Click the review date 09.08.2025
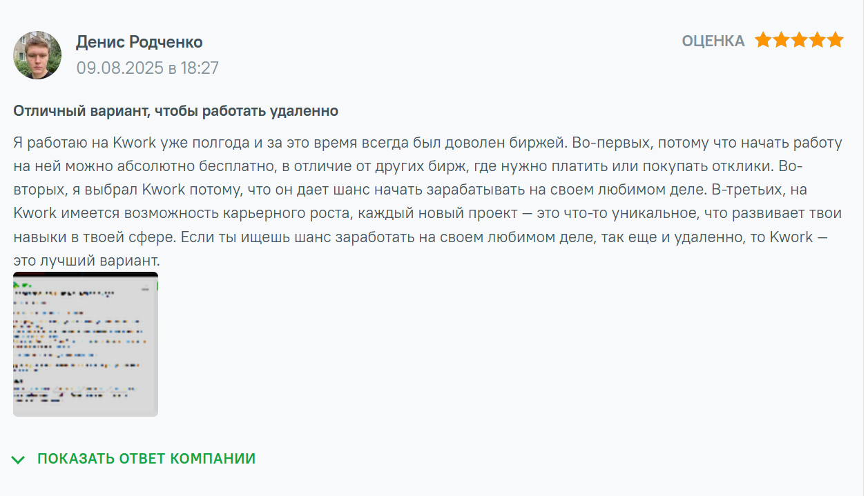Image resolution: width=868 pixels, height=496 pixels. (119, 68)
